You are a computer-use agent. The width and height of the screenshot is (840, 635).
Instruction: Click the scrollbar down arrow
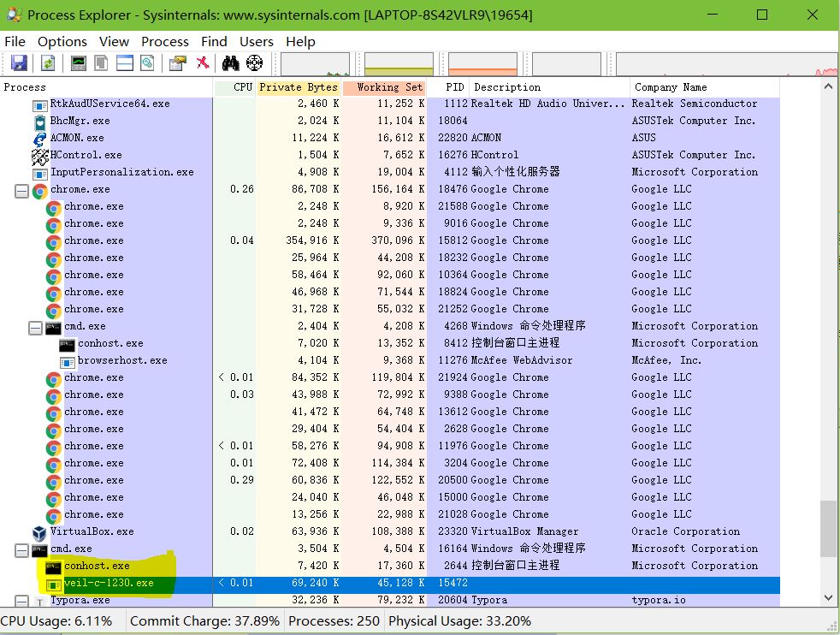828,598
